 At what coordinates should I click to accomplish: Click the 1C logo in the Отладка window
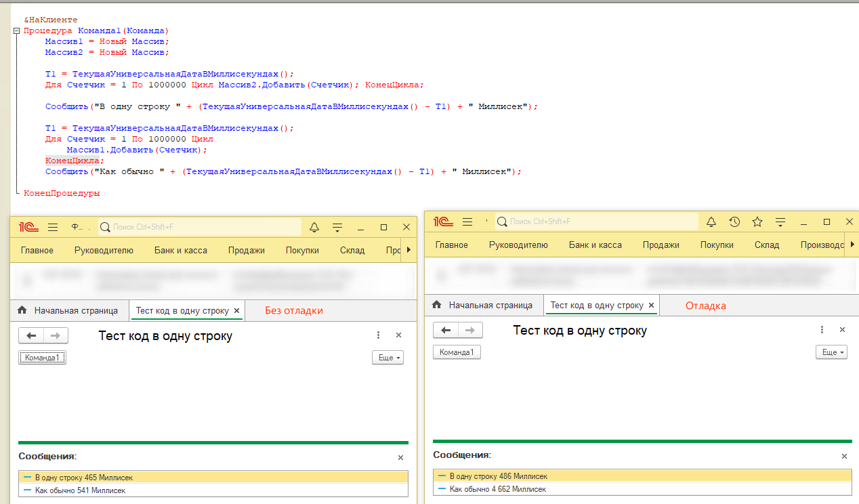point(443,222)
